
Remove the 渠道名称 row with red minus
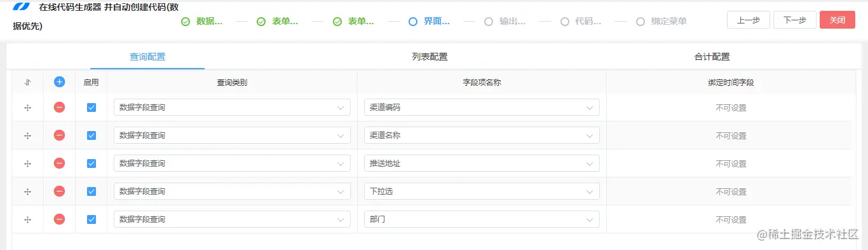59,135
